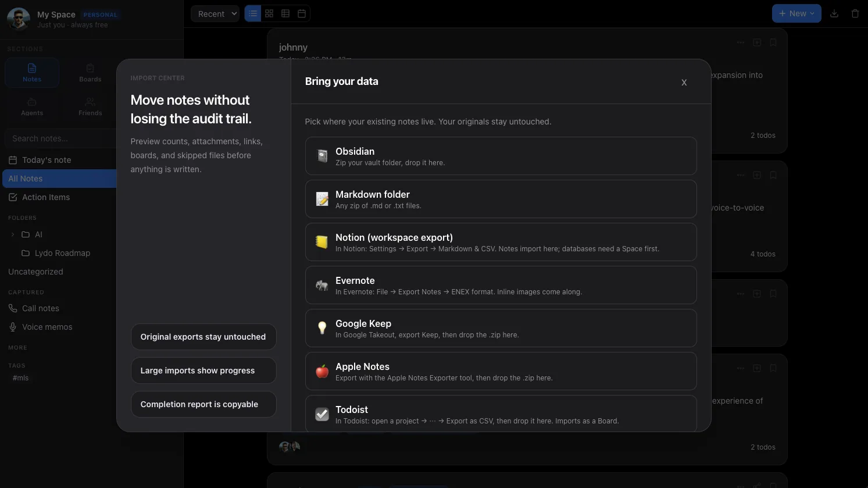Viewport: 868px width, 488px height.
Task: Click the Action Items checkbox icon
Action: tap(13, 197)
